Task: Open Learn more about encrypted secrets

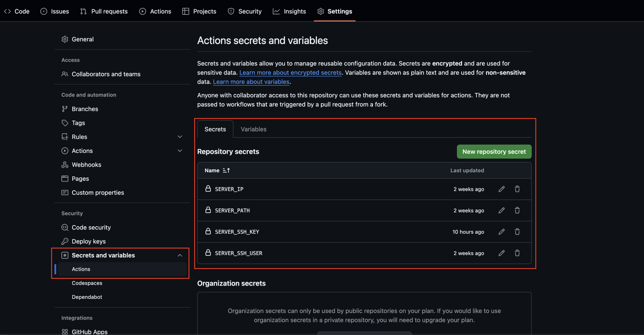Action: pyautogui.click(x=290, y=72)
